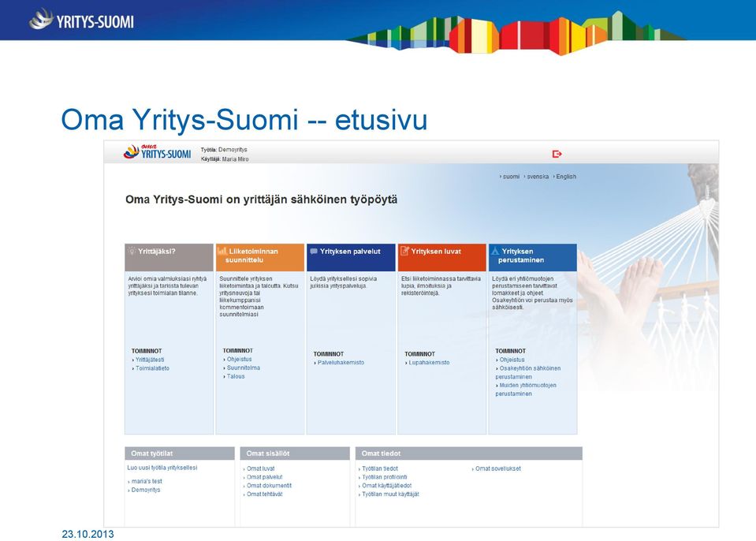
Task: Open the Työtilan muut käyttäjät link
Action: tap(389, 494)
